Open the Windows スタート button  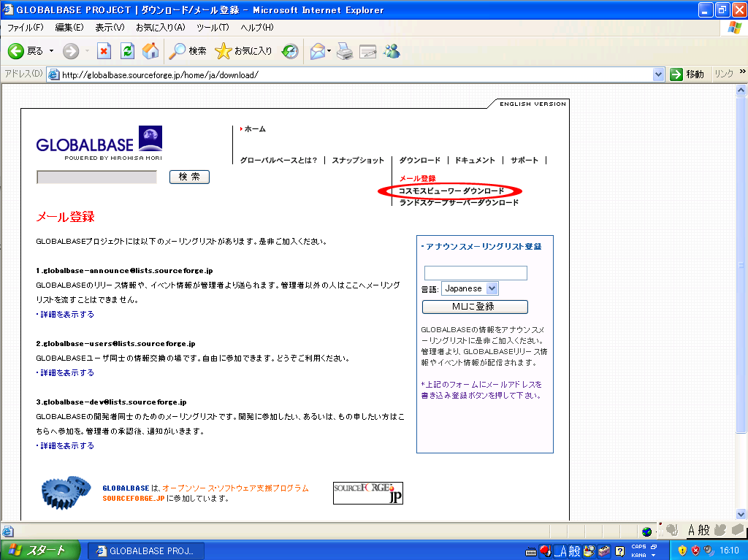tap(40, 551)
